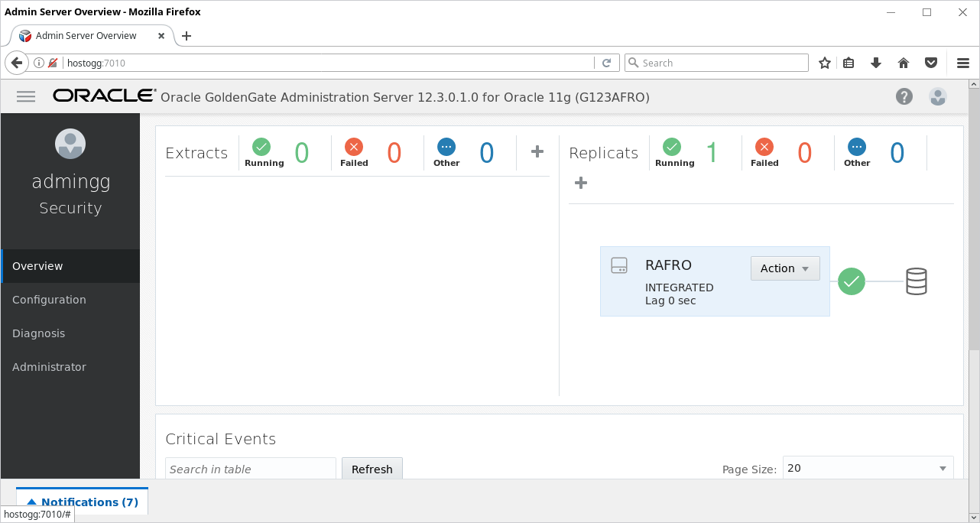Click the Refresh button for Critical Events
The image size is (980, 523).
coord(372,469)
